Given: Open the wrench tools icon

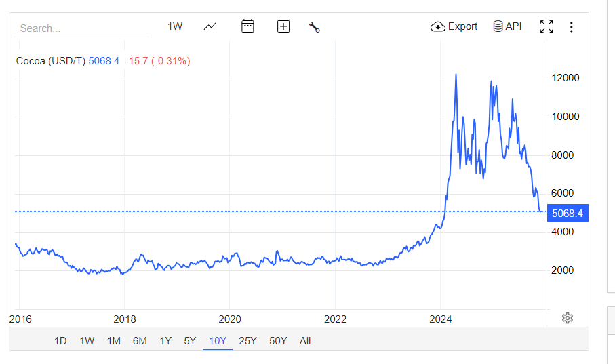Looking at the screenshot, I should pos(314,27).
